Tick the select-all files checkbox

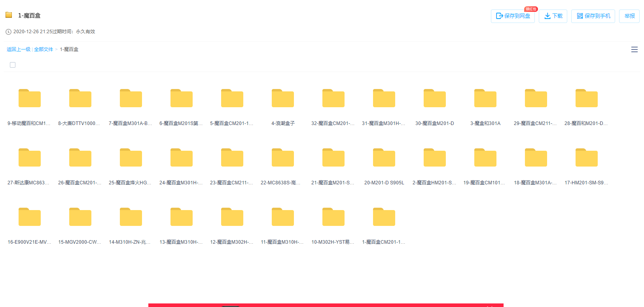(x=13, y=65)
